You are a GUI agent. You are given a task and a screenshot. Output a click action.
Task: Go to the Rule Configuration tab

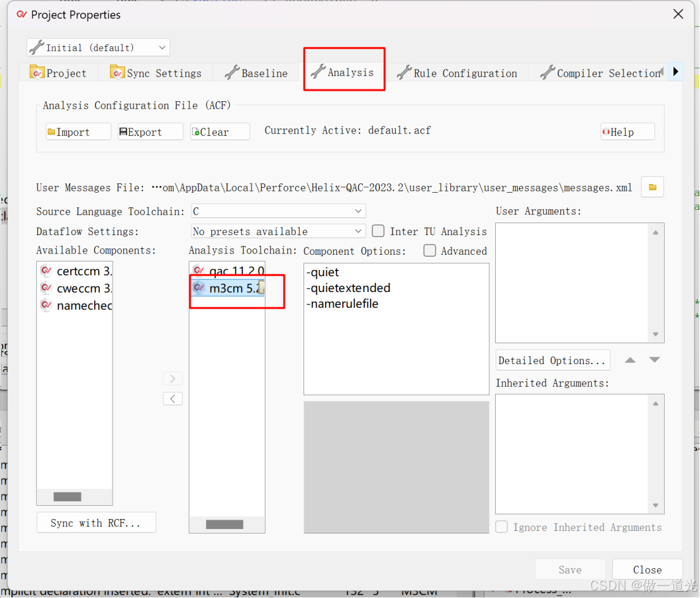[x=457, y=73]
